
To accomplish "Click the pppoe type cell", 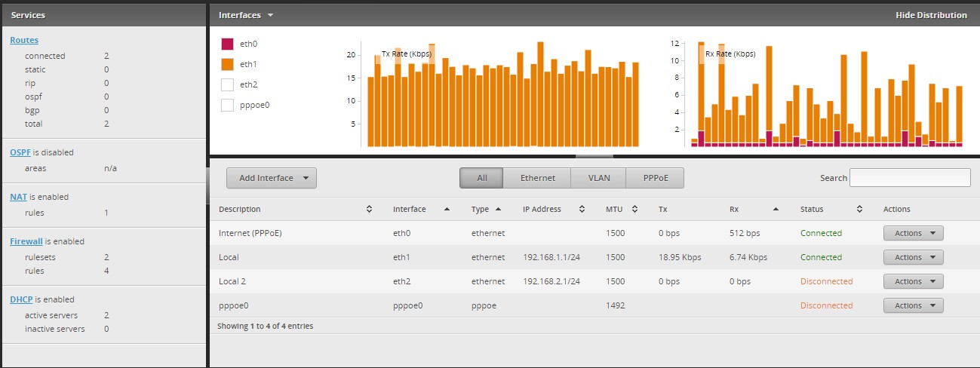I will [x=484, y=305].
